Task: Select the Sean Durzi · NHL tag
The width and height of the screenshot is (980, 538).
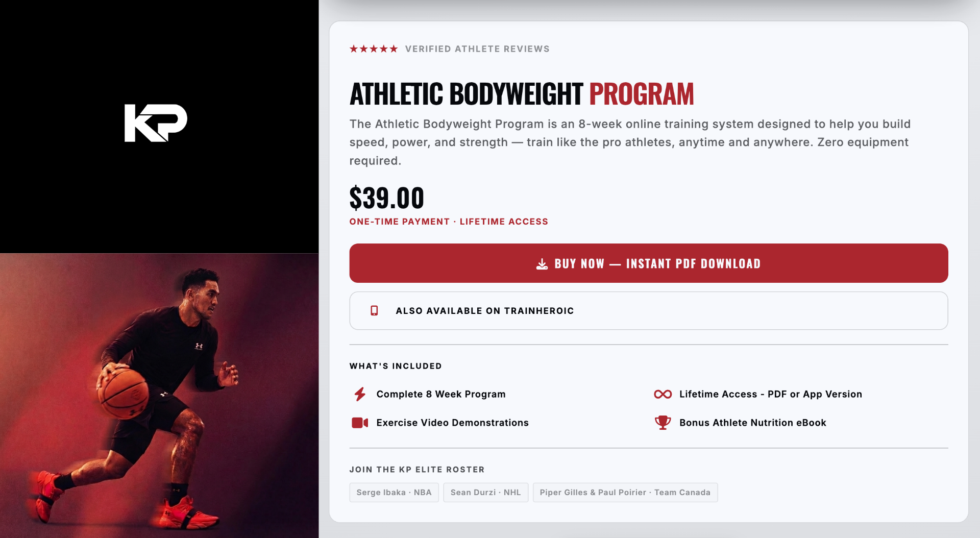Action: point(485,493)
